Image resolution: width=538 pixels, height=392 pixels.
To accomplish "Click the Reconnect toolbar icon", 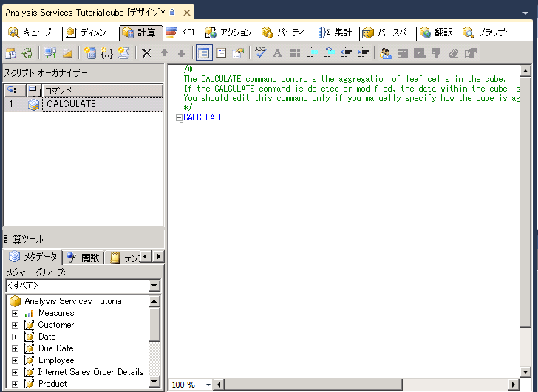I will [x=27, y=53].
